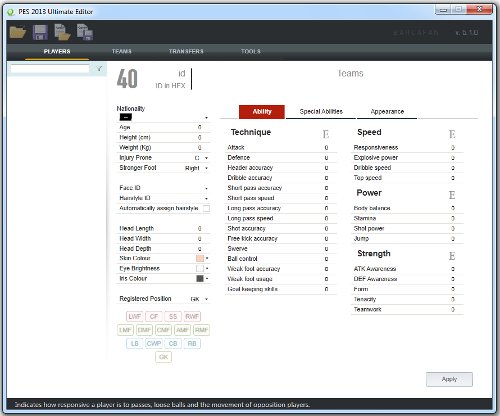500x416 pixels.
Task: Click the Height (cm) value field
Action: (x=199, y=137)
